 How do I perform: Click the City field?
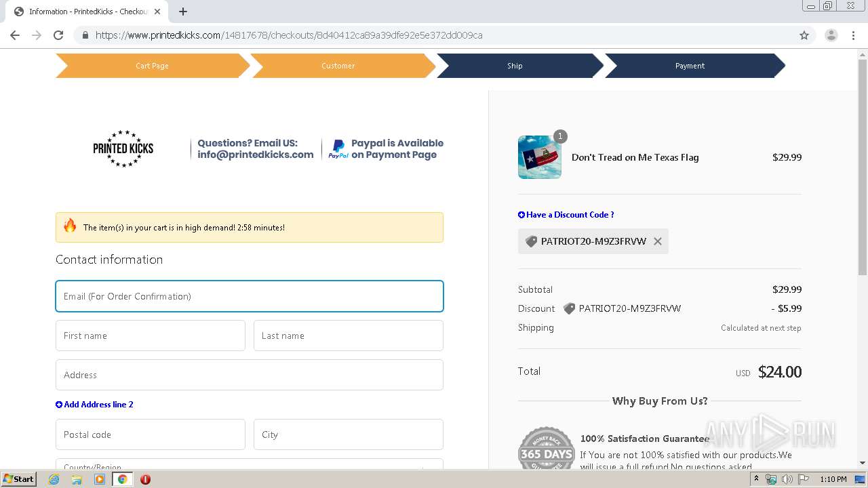(x=349, y=434)
